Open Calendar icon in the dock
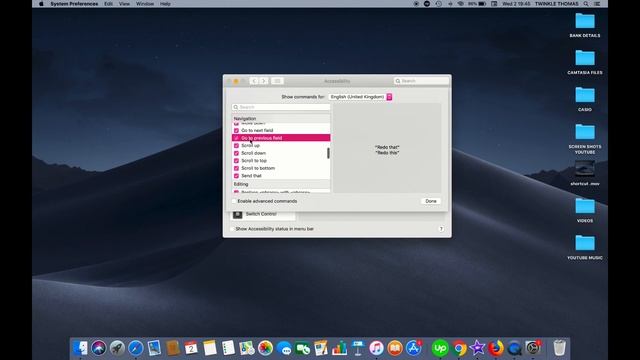This screenshot has height=360, width=640. pyautogui.click(x=191, y=348)
